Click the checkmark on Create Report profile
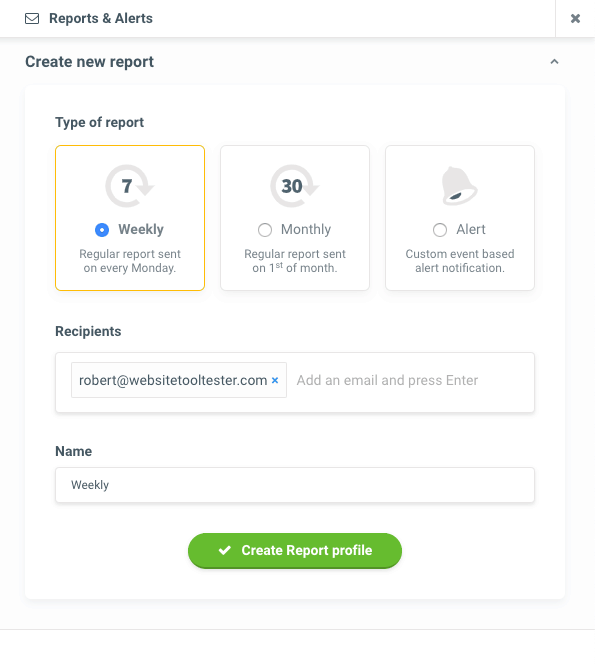This screenshot has height=665, width=595. point(225,550)
